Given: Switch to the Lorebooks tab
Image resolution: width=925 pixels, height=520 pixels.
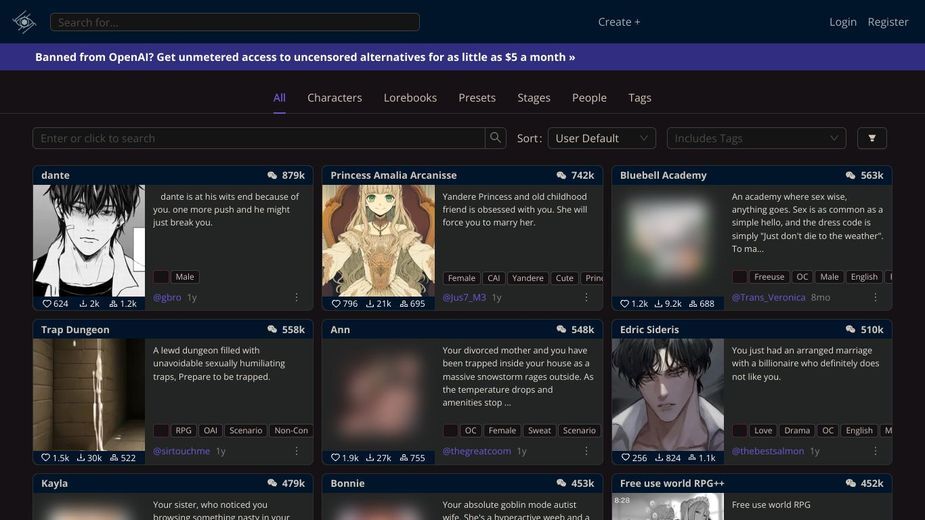Looking at the screenshot, I should [410, 98].
